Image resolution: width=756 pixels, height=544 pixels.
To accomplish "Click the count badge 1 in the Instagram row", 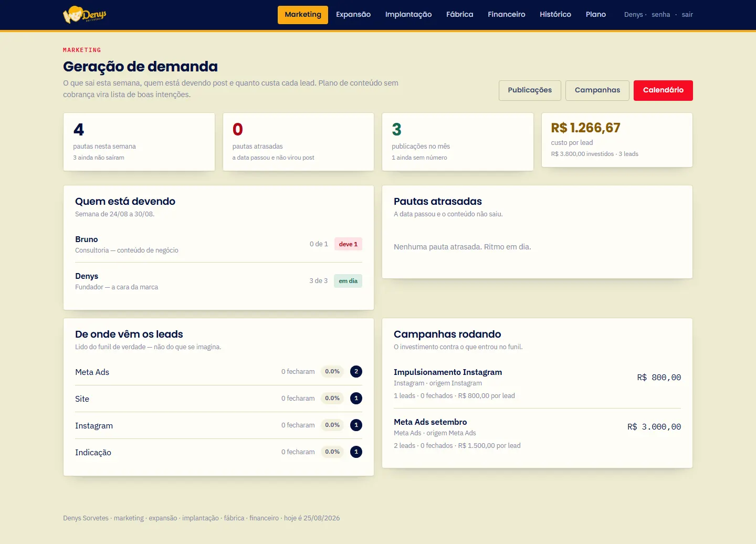I will [356, 425].
